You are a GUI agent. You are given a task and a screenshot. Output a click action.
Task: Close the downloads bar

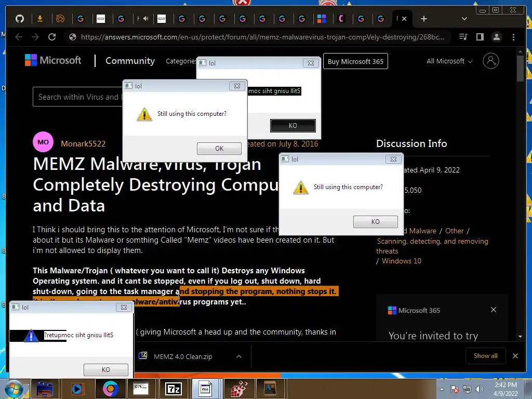coord(515,356)
